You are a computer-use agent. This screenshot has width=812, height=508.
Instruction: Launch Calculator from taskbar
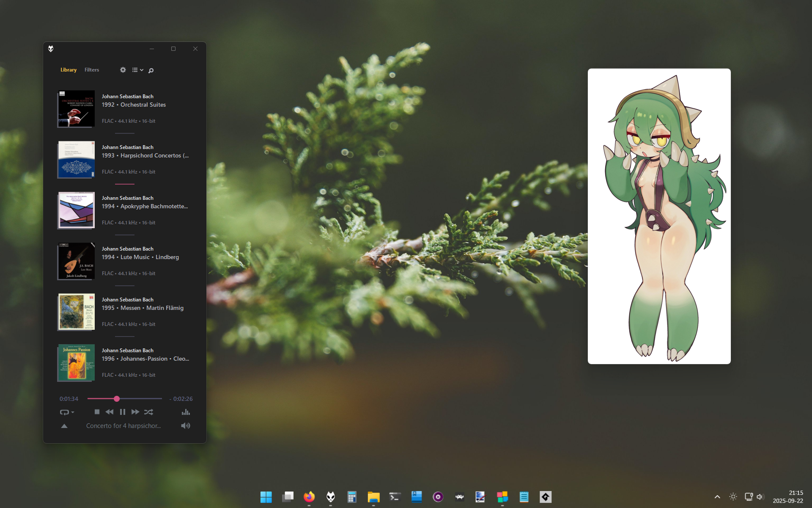pyautogui.click(x=352, y=497)
